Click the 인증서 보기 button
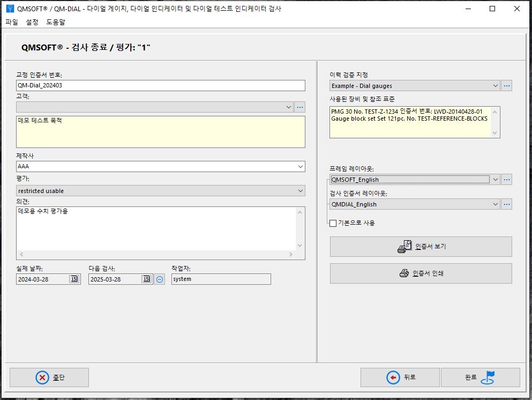 point(421,247)
